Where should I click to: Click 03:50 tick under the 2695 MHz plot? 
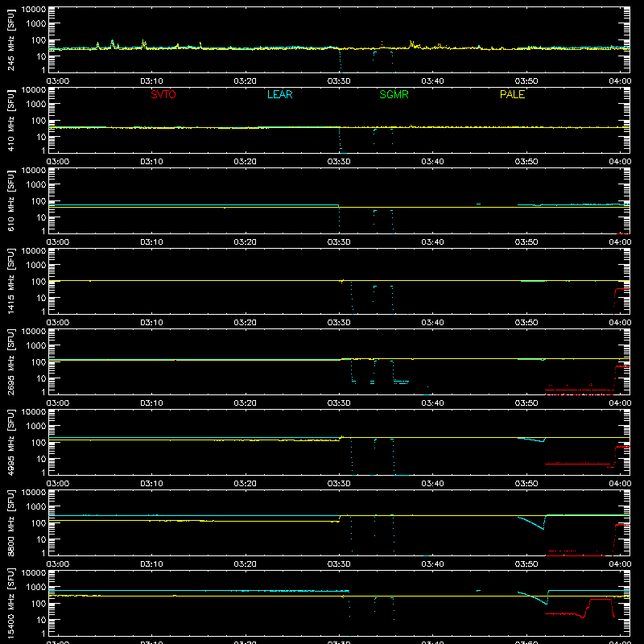coord(526,403)
